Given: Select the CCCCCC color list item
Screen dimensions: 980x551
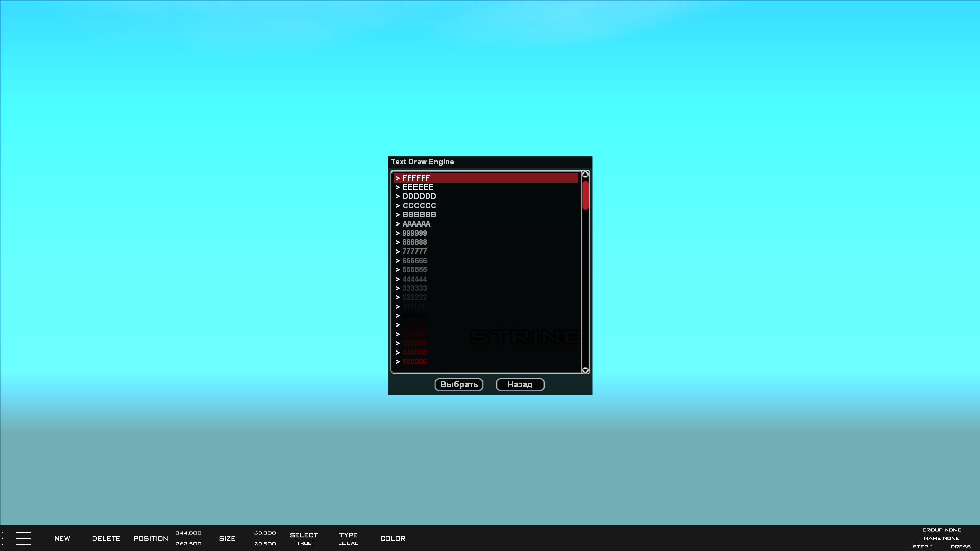Looking at the screenshot, I should point(419,206).
